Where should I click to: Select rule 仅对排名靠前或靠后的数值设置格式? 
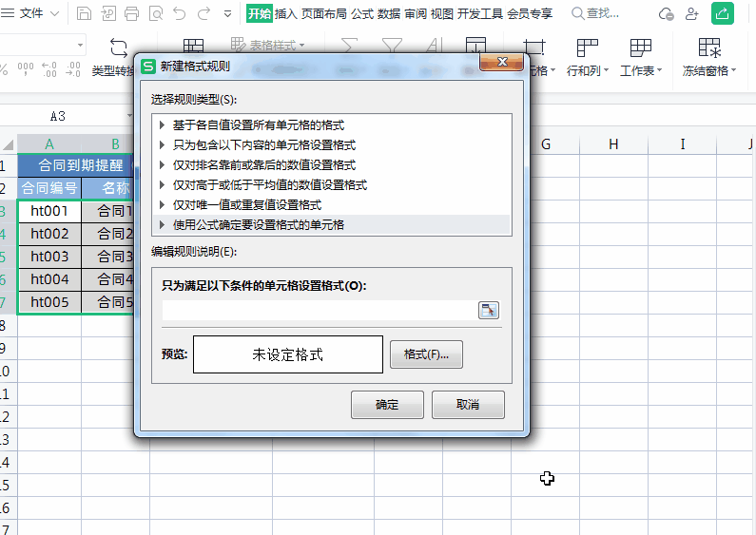[x=331, y=164]
